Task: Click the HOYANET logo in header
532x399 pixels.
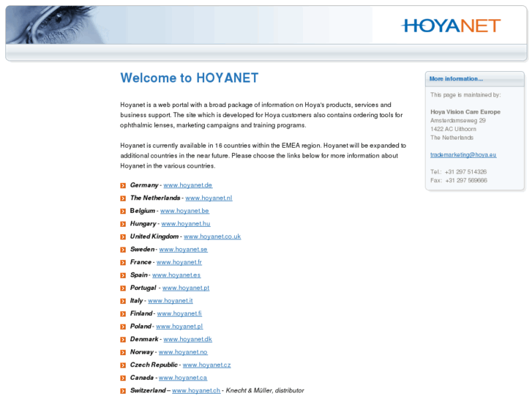Action: coord(451,26)
